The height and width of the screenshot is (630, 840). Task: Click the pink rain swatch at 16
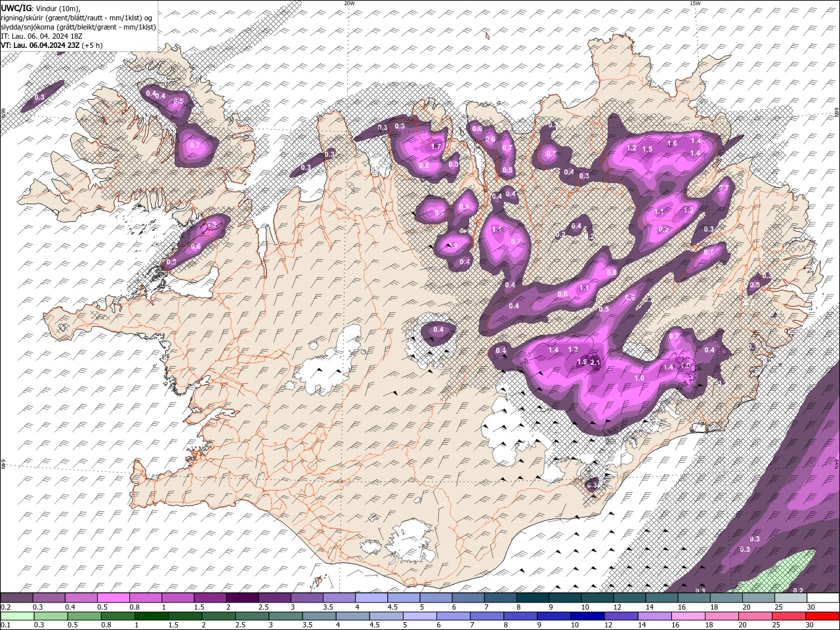click(x=687, y=616)
